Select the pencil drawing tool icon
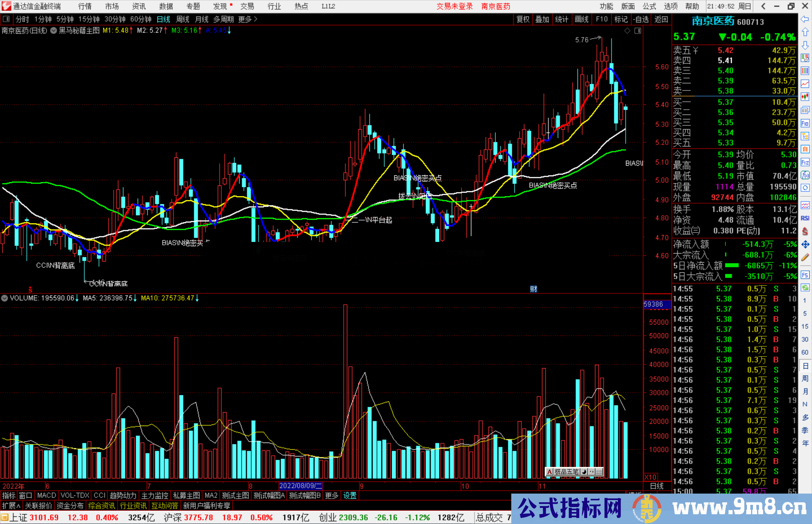 [x=805, y=257]
